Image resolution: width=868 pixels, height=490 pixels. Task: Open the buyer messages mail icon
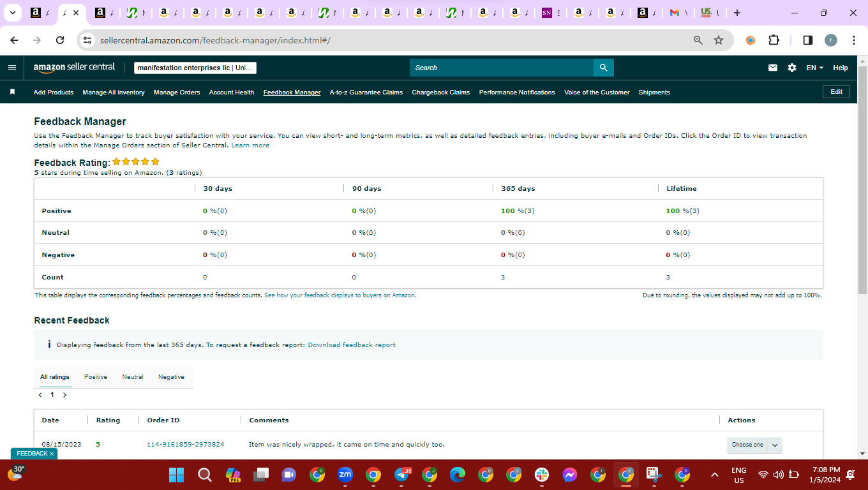tap(773, 68)
